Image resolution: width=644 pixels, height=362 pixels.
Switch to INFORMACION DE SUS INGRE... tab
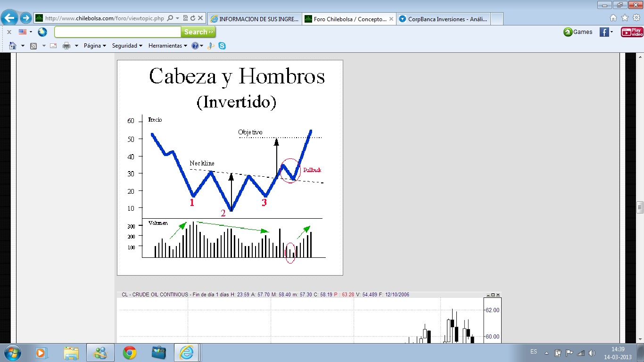[255, 19]
